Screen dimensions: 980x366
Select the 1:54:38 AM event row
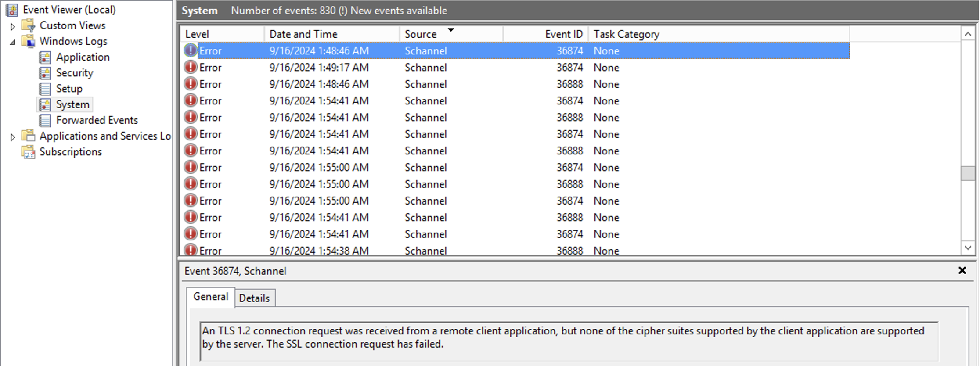click(x=515, y=250)
